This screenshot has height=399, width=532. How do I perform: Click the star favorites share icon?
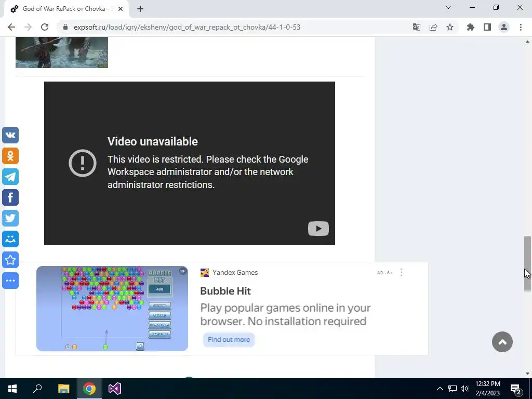click(10, 260)
